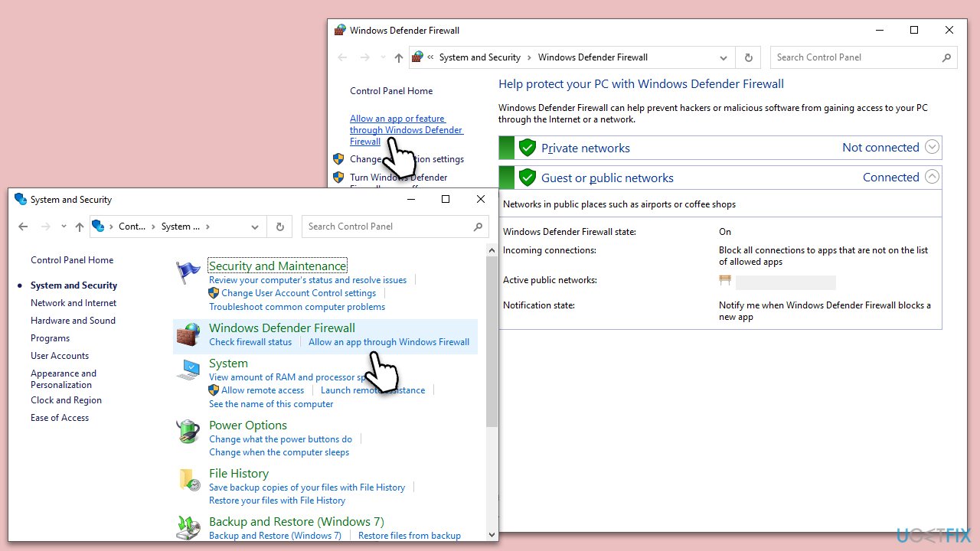Click the Power Options battery icon

188,432
